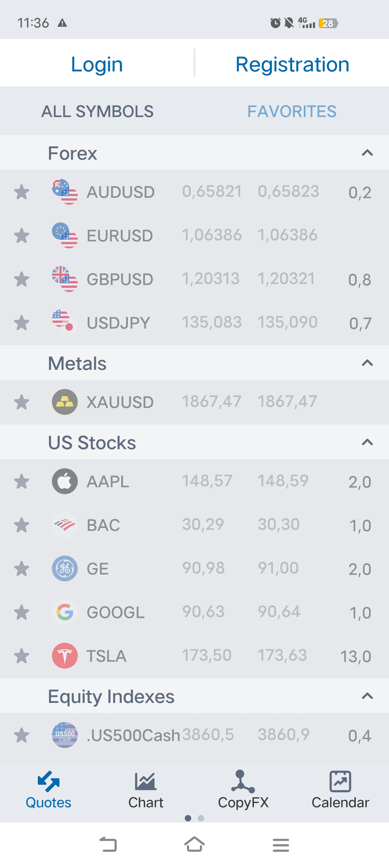The image size is (389, 868).
Task: Toggle favorite star for GOOGL
Action: coord(22,612)
